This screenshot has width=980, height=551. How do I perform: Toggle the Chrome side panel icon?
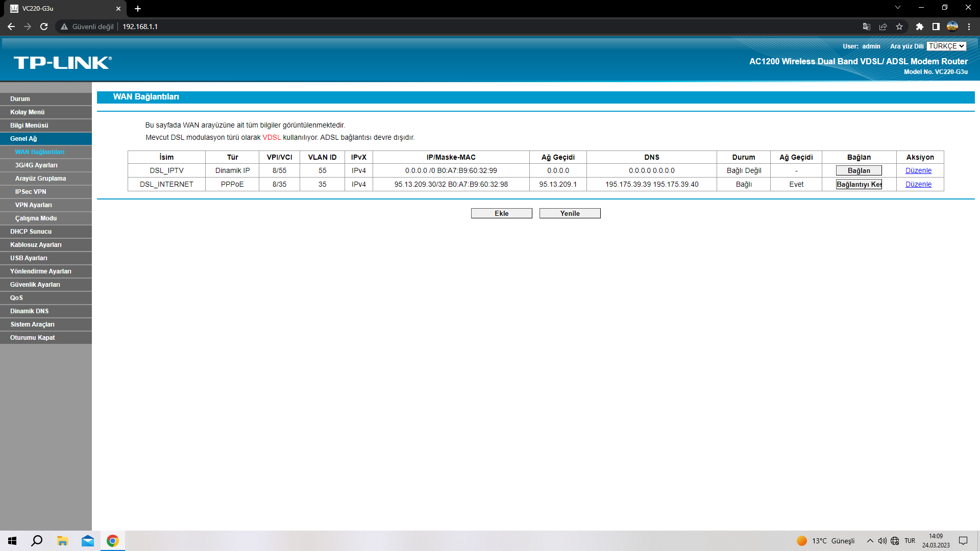(936, 27)
